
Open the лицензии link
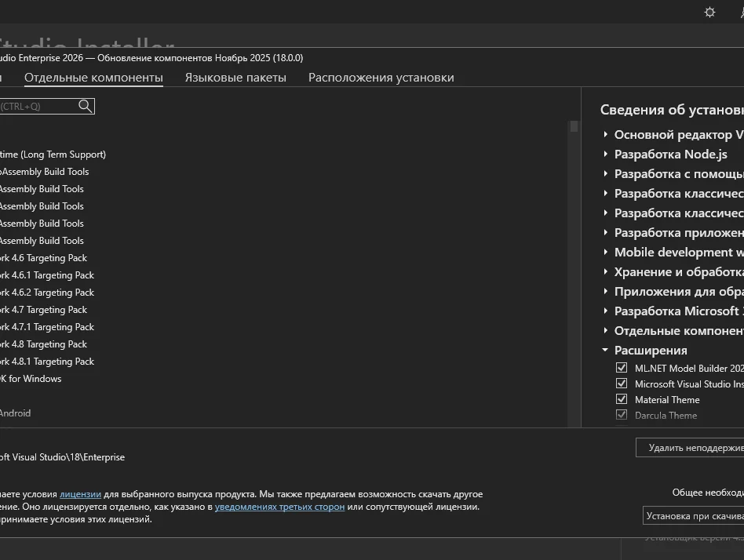[x=80, y=494]
